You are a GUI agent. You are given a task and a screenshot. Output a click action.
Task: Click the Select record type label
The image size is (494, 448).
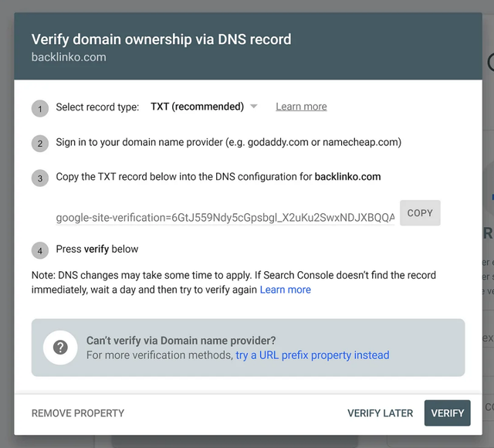tap(97, 107)
